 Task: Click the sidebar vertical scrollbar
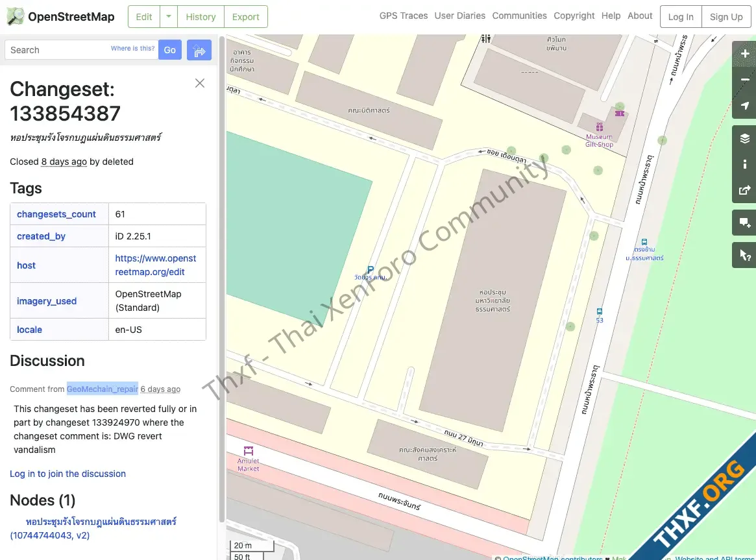pos(222,278)
